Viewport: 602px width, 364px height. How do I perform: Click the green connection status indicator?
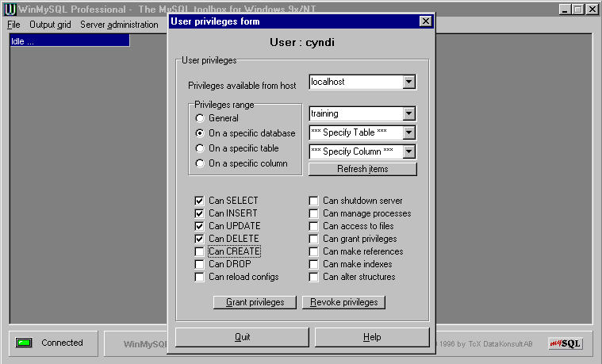pos(24,343)
